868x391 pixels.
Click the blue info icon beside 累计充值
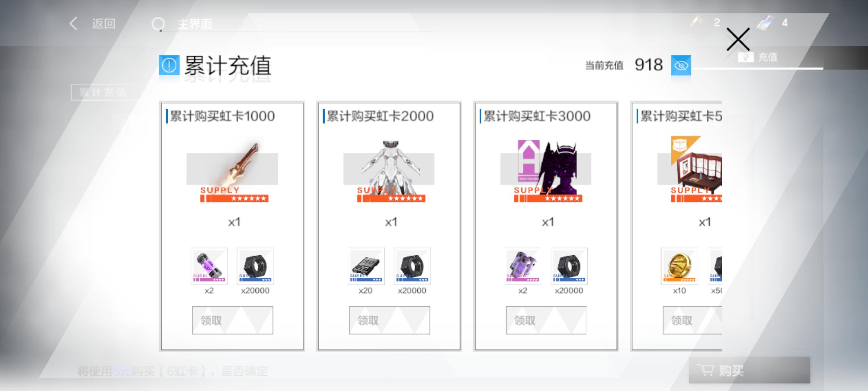(x=169, y=66)
